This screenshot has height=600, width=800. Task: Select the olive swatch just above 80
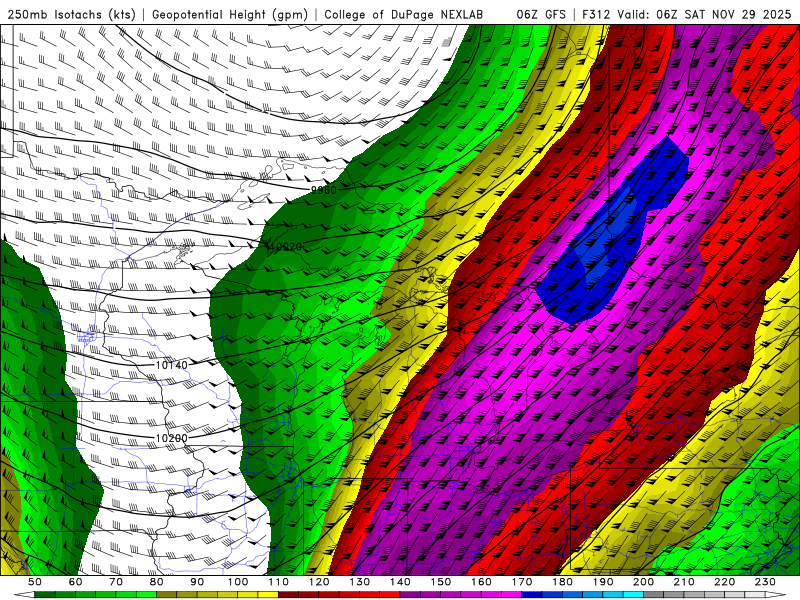coord(167,595)
